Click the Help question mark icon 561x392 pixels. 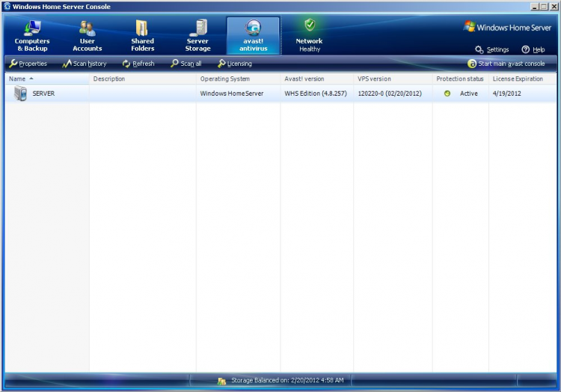point(525,49)
